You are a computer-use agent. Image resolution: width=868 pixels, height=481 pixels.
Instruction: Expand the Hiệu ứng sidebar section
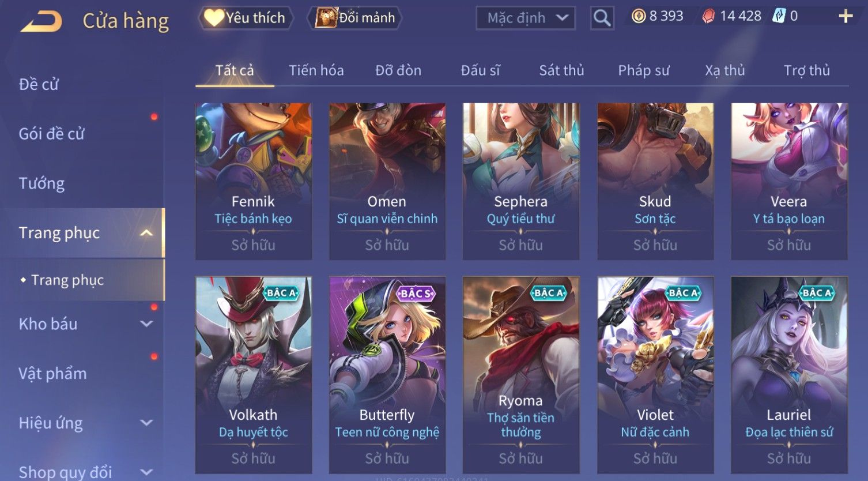(146, 423)
